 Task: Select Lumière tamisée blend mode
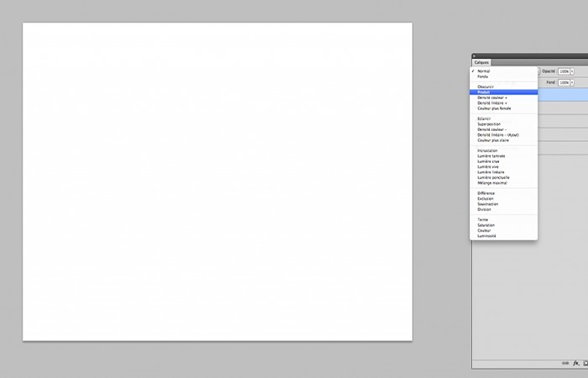504,156
